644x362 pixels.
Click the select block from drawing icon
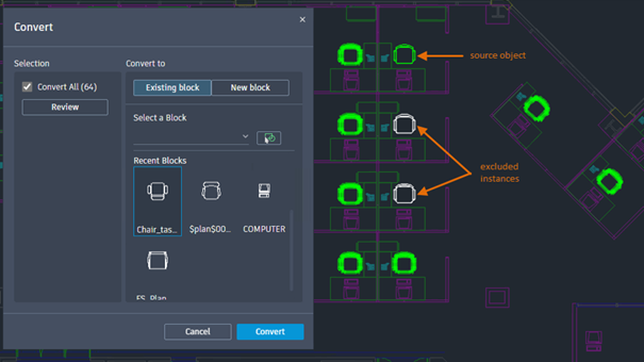269,137
